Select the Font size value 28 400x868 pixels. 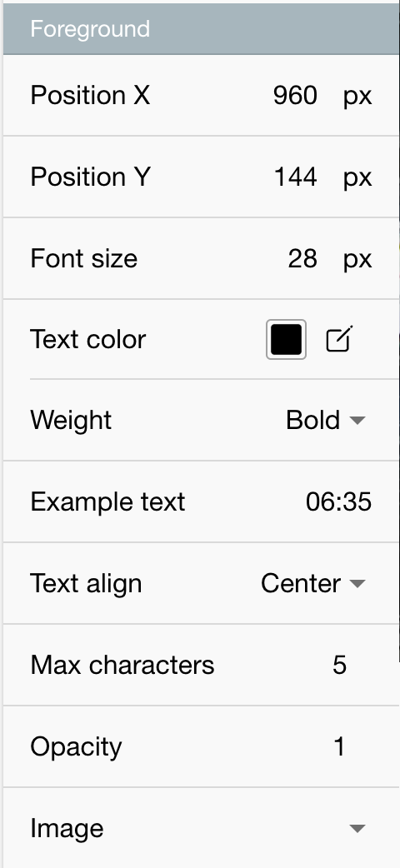pos(302,258)
